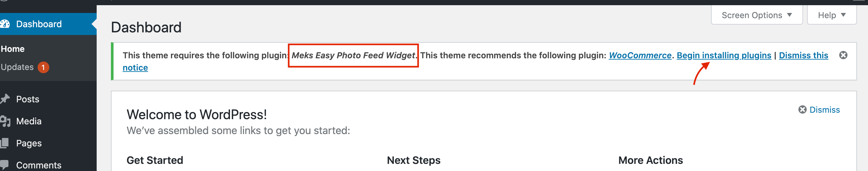The height and width of the screenshot is (171, 868).
Task: Click the WooCommerce plugin link
Action: coord(640,55)
